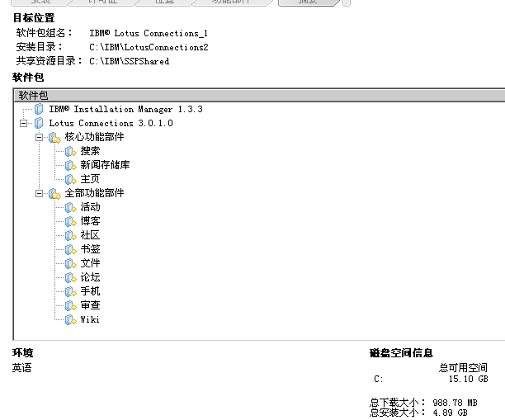The width and height of the screenshot is (505, 420).
Task: Click the 环境 section heading
Action: click(x=22, y=352)
